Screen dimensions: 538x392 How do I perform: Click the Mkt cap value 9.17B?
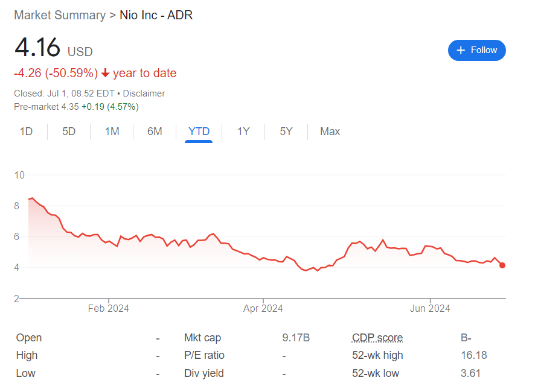[x=296, y=338]
